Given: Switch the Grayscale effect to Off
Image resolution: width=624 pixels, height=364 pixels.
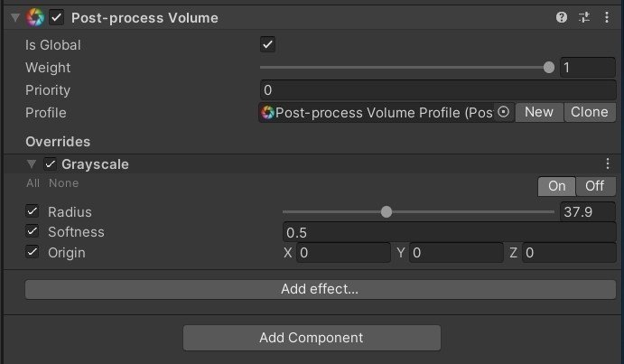Looking at the screenshot, I should (x=595, y=186).
